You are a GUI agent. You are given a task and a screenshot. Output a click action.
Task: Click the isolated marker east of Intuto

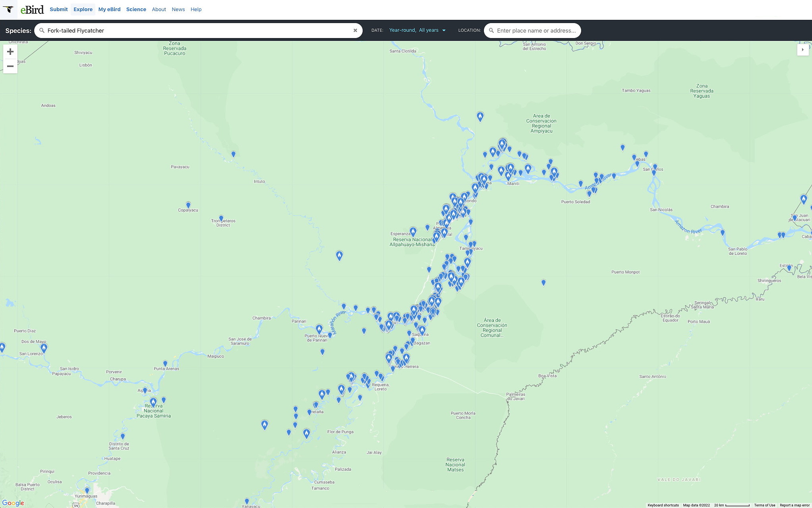[339, 255]
